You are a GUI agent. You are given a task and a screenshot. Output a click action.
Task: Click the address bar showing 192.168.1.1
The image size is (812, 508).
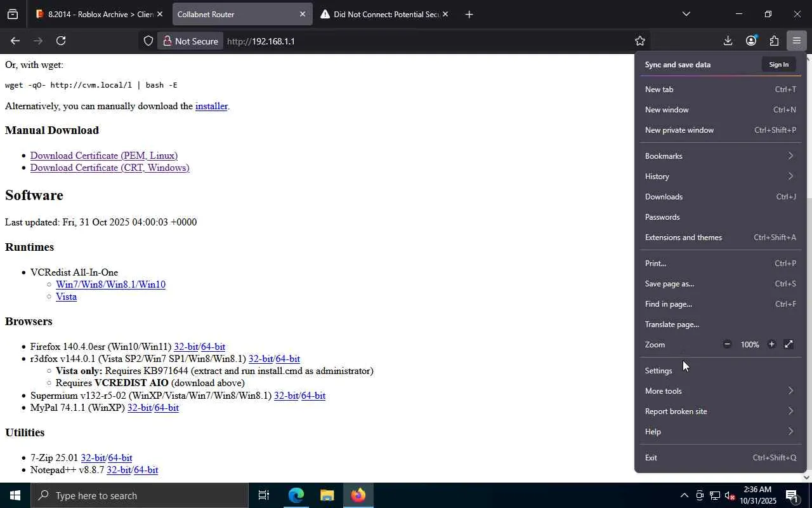[393, 41]
